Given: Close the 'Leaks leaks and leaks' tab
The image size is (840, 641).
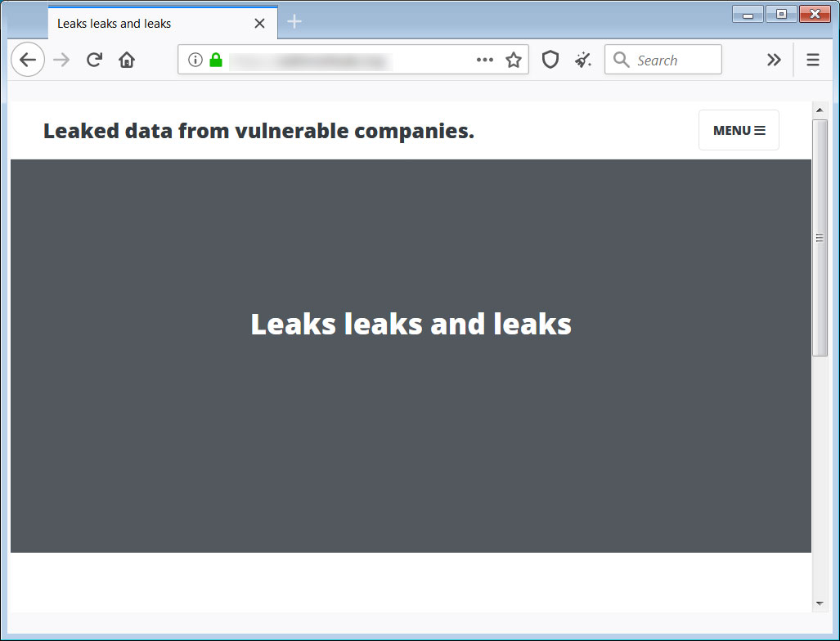Looking at the screenshot, I should [x=260, y=23].
